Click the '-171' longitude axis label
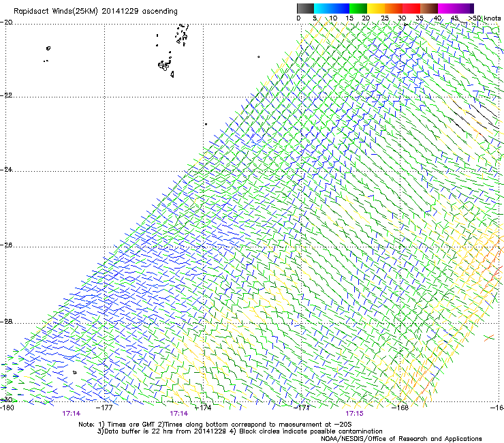This screenshot has width=504, height=443. tap(302, 408)
